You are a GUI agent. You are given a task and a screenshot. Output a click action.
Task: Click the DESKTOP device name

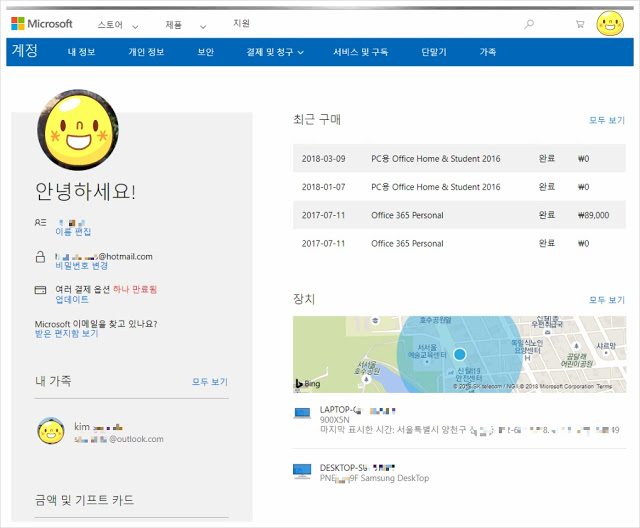coord(357,468)
